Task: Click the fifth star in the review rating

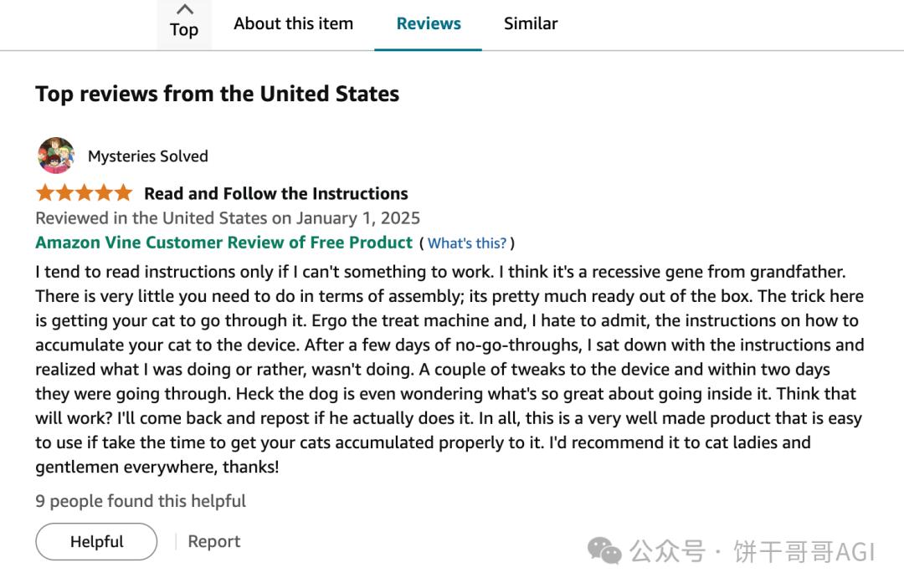Action: 123,192
